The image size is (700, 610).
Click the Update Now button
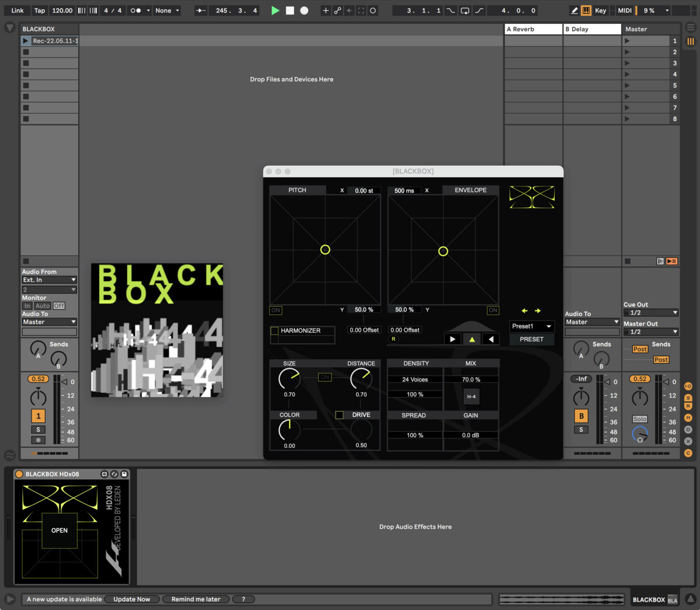pyautogui.click(x=132, y=599)
